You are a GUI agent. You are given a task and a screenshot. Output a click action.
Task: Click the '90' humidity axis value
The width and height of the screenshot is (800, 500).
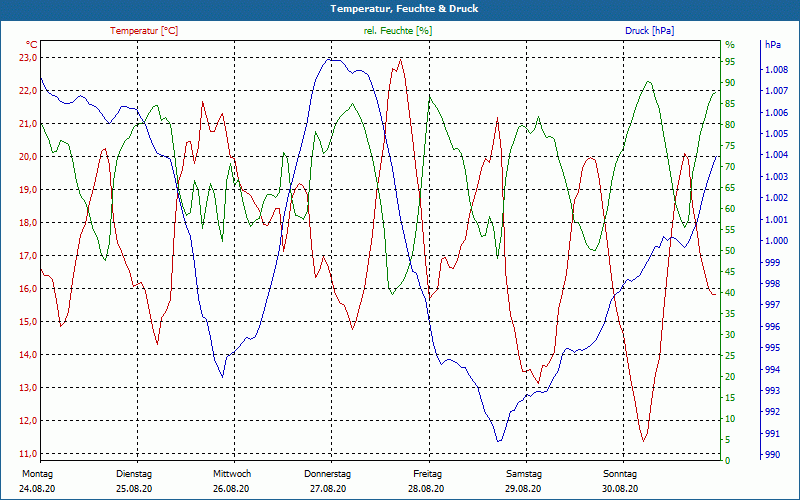[x=730, y=83]
